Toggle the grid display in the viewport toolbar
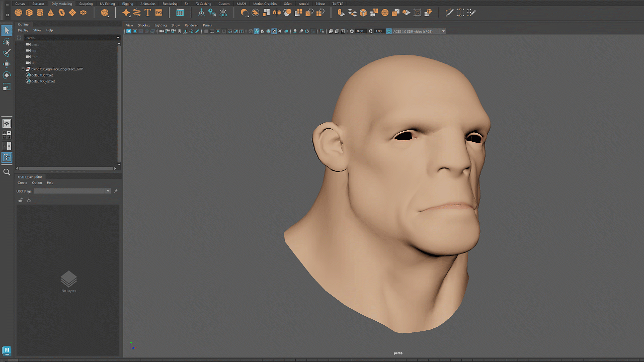The image size is (644, 362). click(206, 31)
